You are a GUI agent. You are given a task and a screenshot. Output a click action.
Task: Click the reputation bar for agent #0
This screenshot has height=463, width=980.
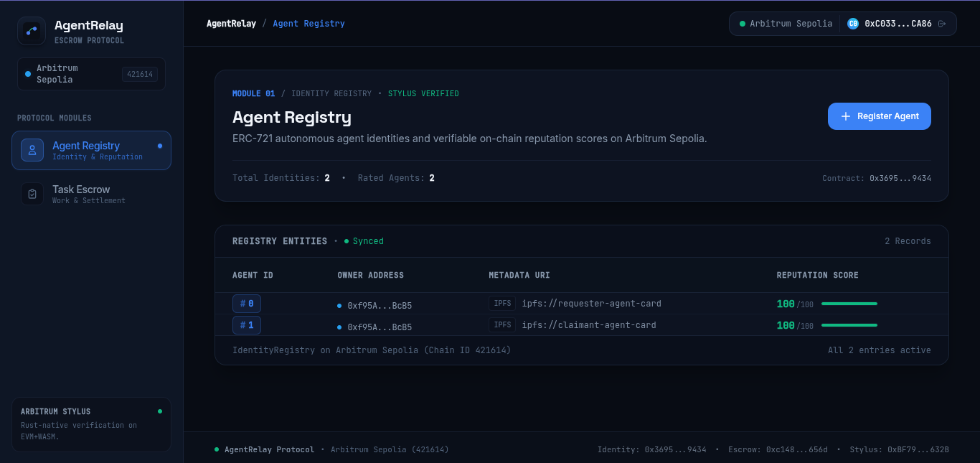(x=849, y=304)
